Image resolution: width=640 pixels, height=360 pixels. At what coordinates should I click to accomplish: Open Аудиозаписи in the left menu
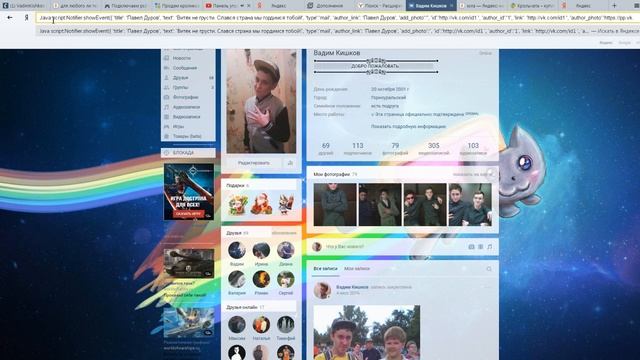pyautogui.click(x=186, y=107)
